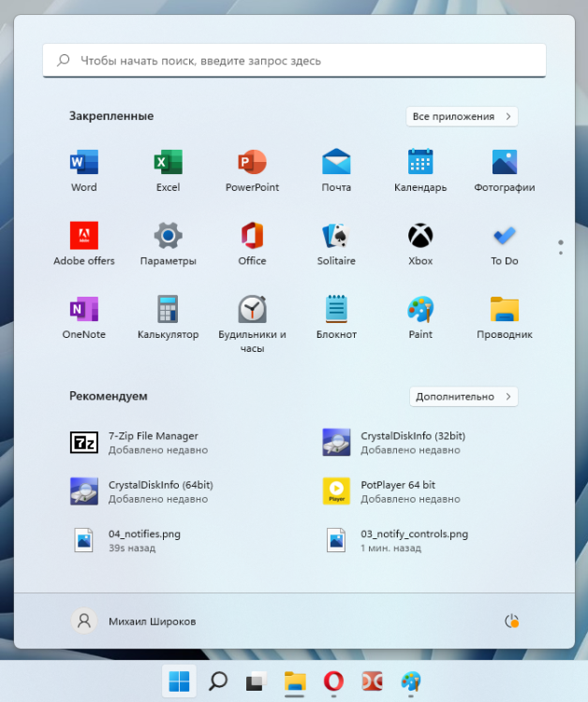
Task: Open Adobe offers tile
Action: [83, 244]
